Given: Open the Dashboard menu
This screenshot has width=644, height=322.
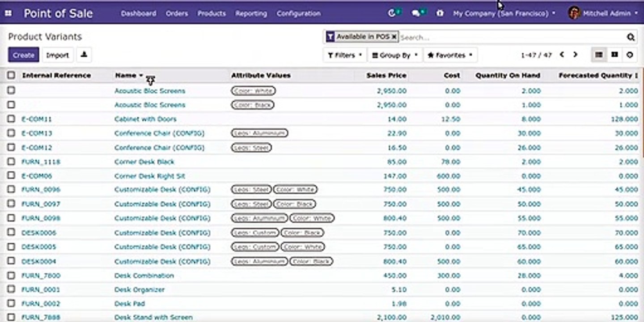Looking at the screenshot, I should click(139, 13).
